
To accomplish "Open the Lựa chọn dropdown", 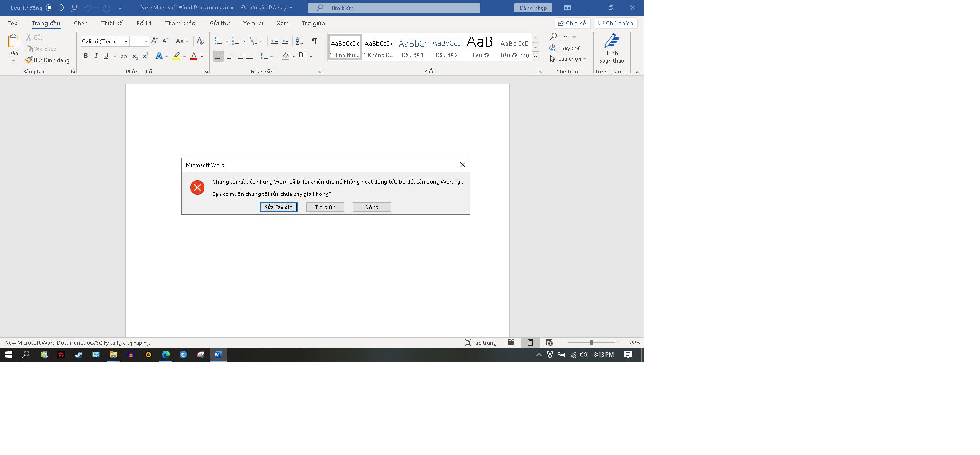I will (x=568, y=59).
